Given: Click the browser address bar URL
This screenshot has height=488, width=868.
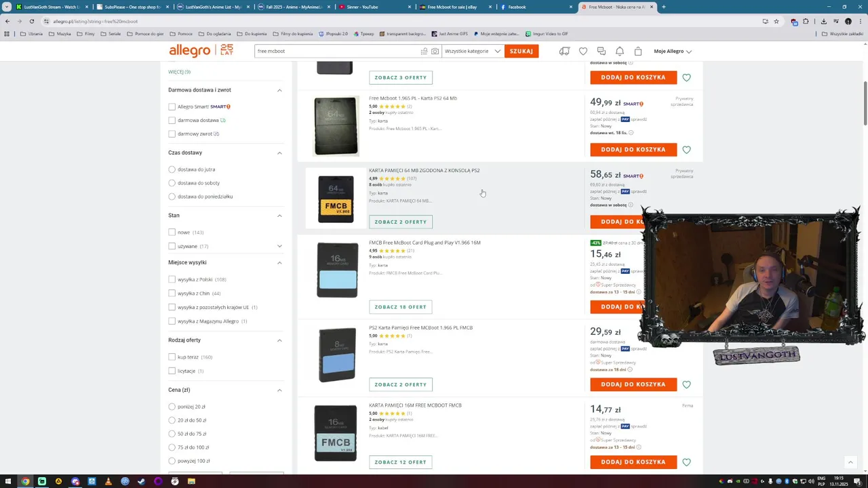Looking at the screenshot, I should (x=95, y=21).
